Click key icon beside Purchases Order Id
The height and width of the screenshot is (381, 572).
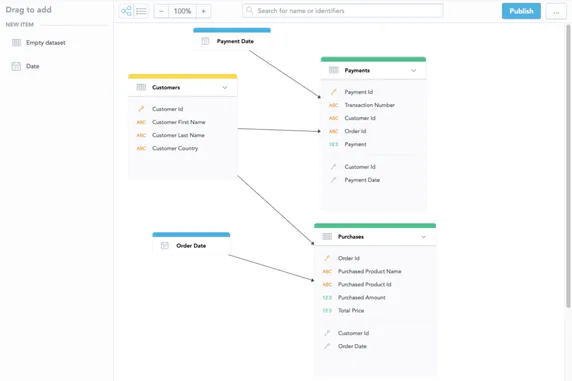pos(327,258)
